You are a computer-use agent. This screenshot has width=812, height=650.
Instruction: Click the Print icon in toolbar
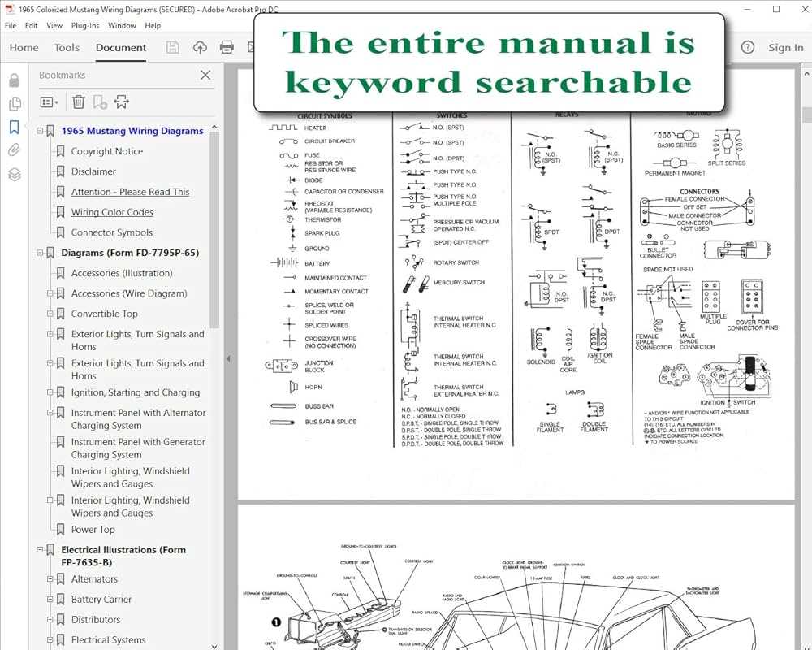tap(227, 48)
